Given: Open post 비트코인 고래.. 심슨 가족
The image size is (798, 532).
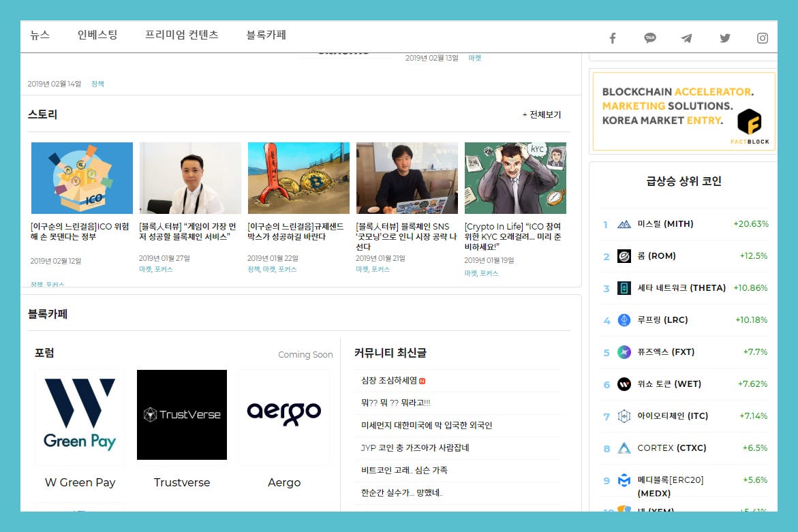Looking at the screenshot, I should 404,470.
